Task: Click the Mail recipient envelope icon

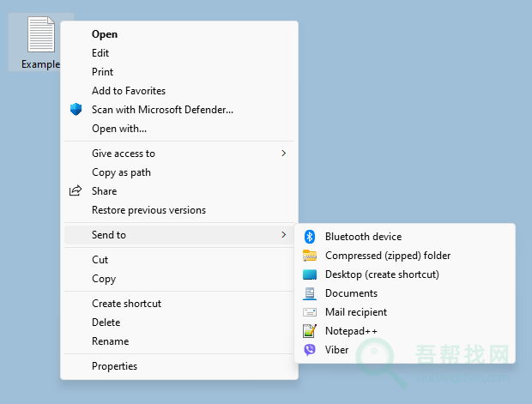Action: pos(310,312)
